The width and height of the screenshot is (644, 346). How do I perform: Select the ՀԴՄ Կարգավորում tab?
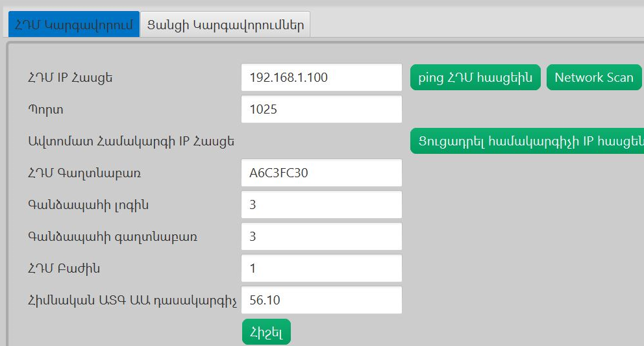click(73, 25)
